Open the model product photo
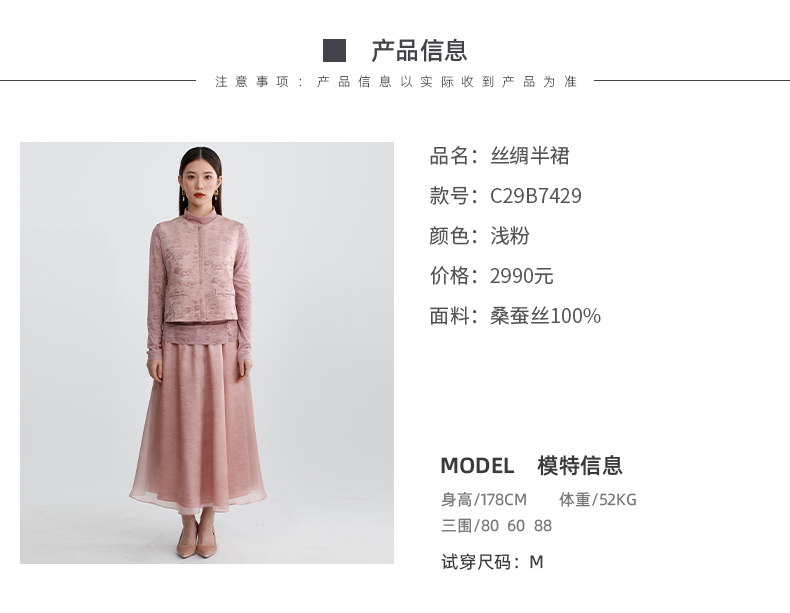790x613 pixels. 207,353
